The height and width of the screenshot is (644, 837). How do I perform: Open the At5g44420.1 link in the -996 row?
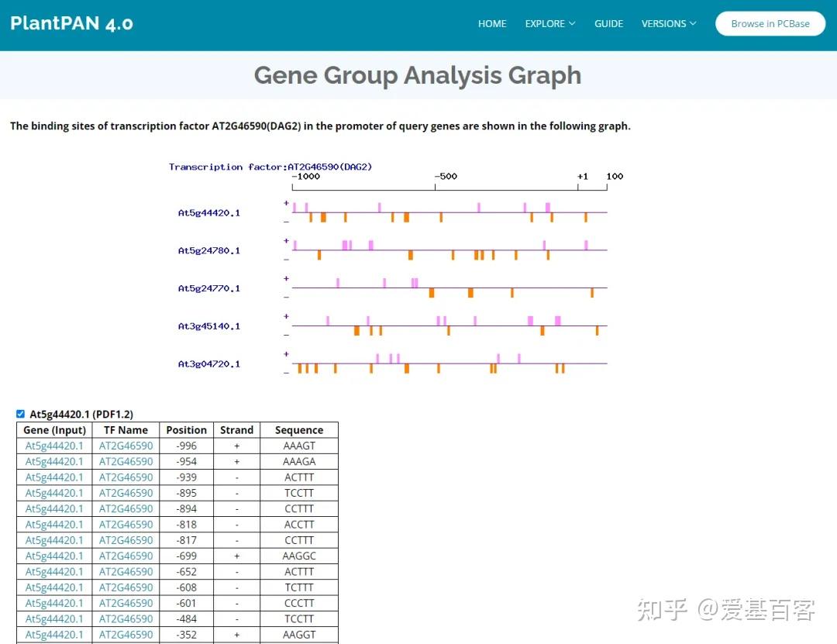coord(53,446)
